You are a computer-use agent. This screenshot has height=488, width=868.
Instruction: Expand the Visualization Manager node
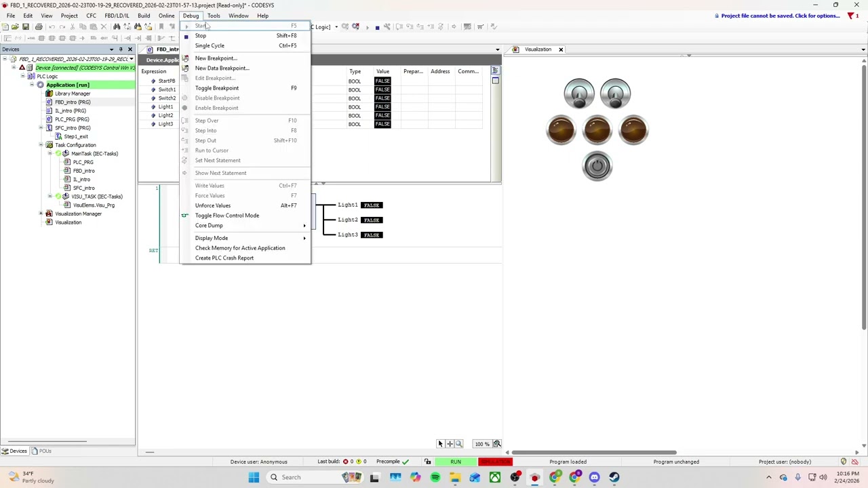pyautogui.click(x=41, y=213)
